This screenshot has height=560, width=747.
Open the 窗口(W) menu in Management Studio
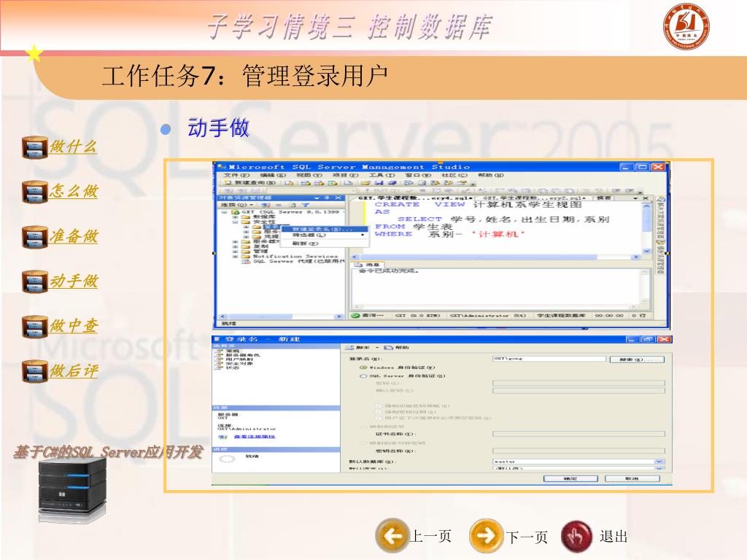click(x=418, y=175)
